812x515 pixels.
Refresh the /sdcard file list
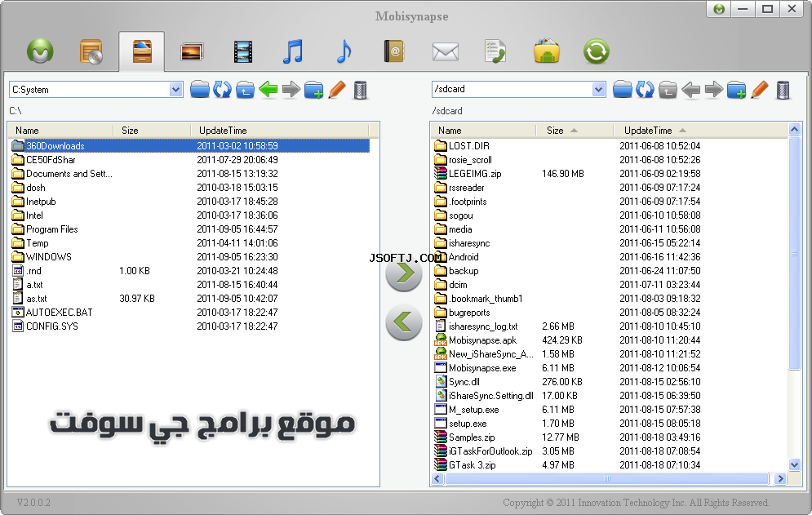coord(645,90)
